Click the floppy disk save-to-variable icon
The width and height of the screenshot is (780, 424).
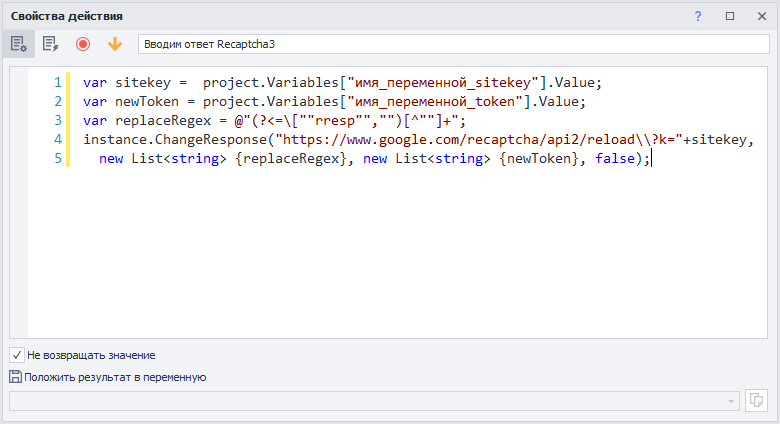click(x=15, y=377)
